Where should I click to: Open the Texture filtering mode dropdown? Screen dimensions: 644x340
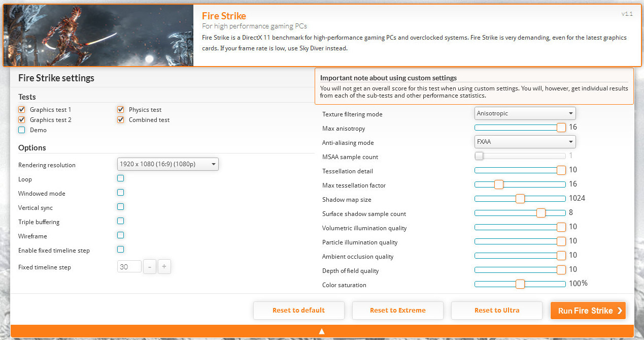[525, 113]
